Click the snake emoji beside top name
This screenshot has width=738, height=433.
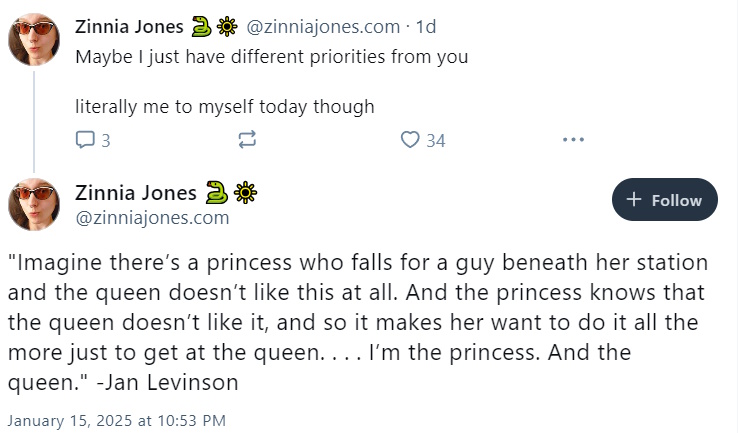coord(201,27)
